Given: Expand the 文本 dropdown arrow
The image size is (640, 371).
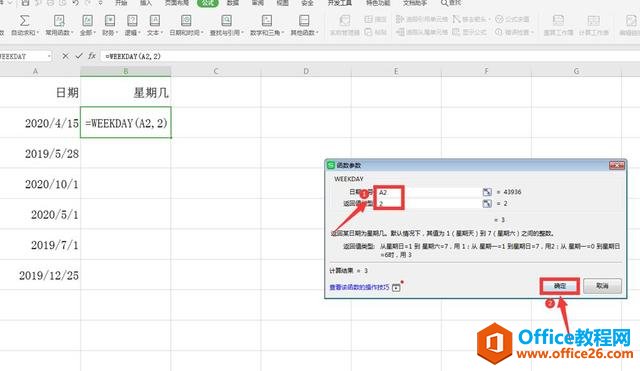Looking at the screenshot, I should 162,33.
